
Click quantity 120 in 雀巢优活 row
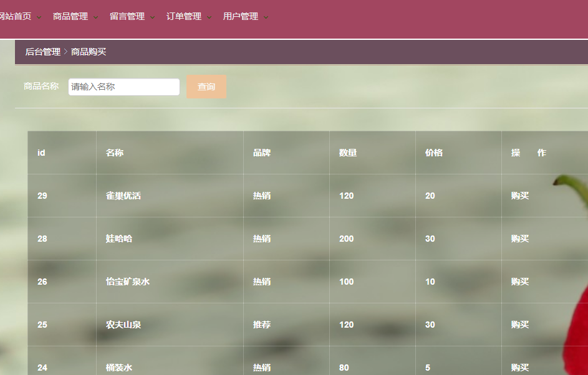(x=347, y=196)
